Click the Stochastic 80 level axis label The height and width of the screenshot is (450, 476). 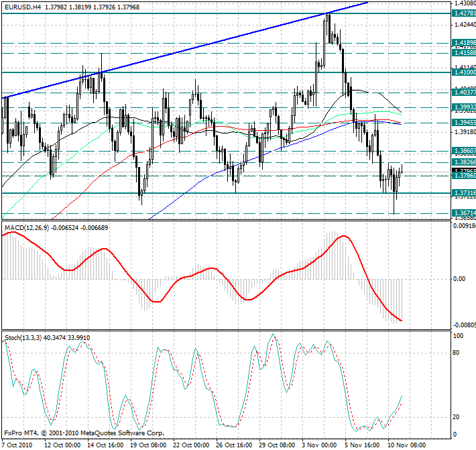[456, 353]
